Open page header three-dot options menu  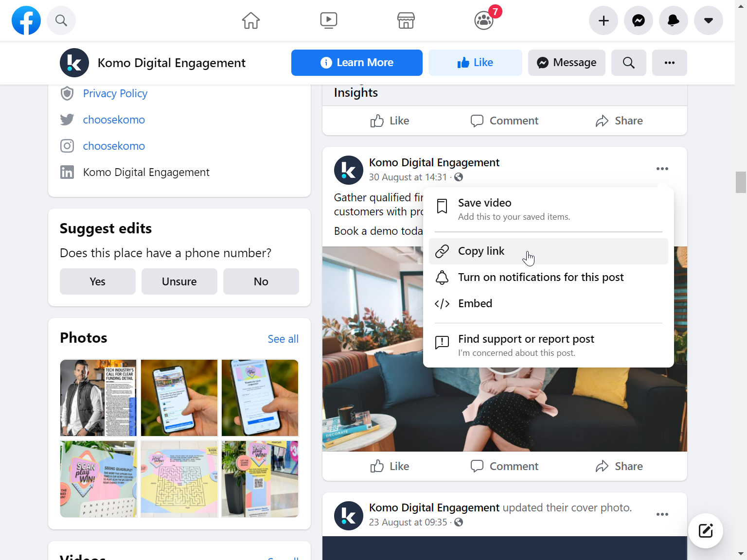[x=669, y=63]
